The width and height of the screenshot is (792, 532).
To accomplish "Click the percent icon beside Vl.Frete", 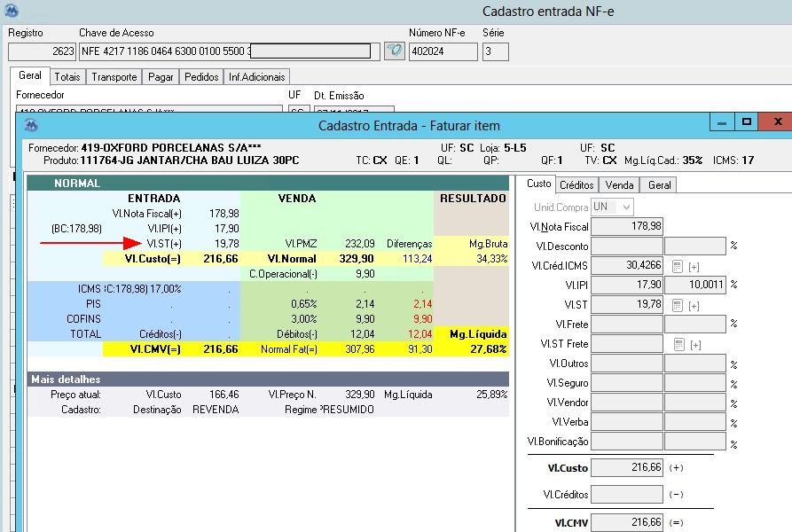I will coord(734,324).
